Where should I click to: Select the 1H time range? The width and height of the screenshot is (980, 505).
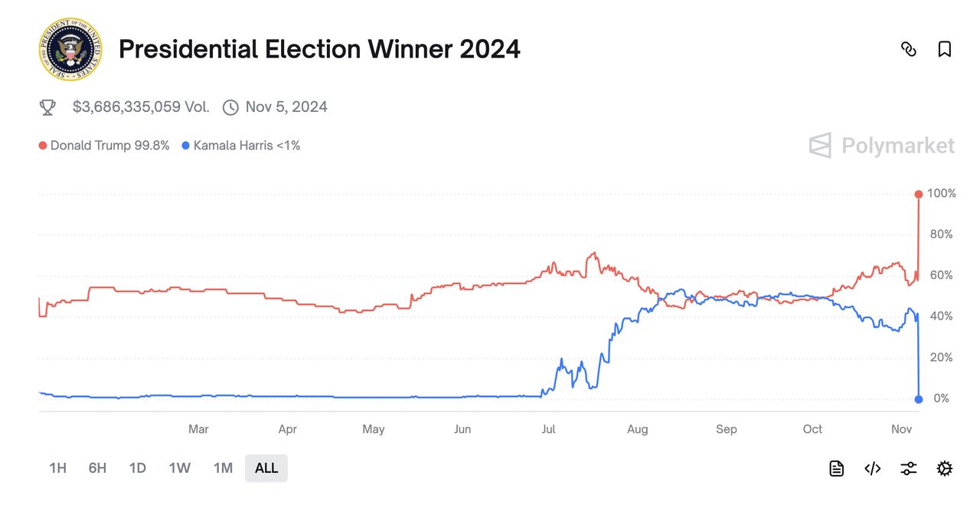point(57,468)
